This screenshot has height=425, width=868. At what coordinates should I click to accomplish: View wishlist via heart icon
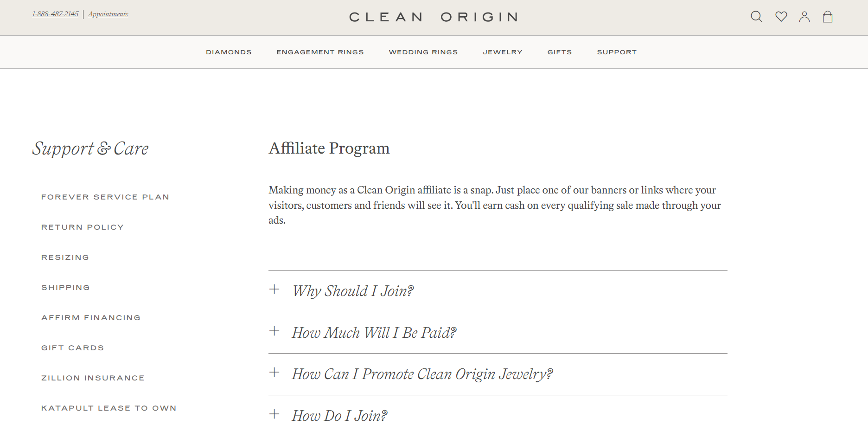(781, 17)
